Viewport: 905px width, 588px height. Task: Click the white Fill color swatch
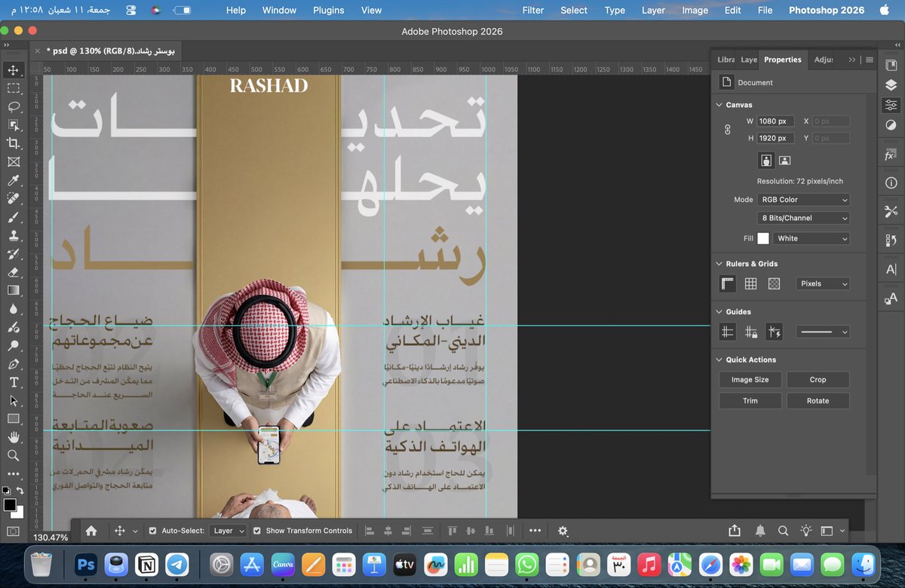point(762,237)
